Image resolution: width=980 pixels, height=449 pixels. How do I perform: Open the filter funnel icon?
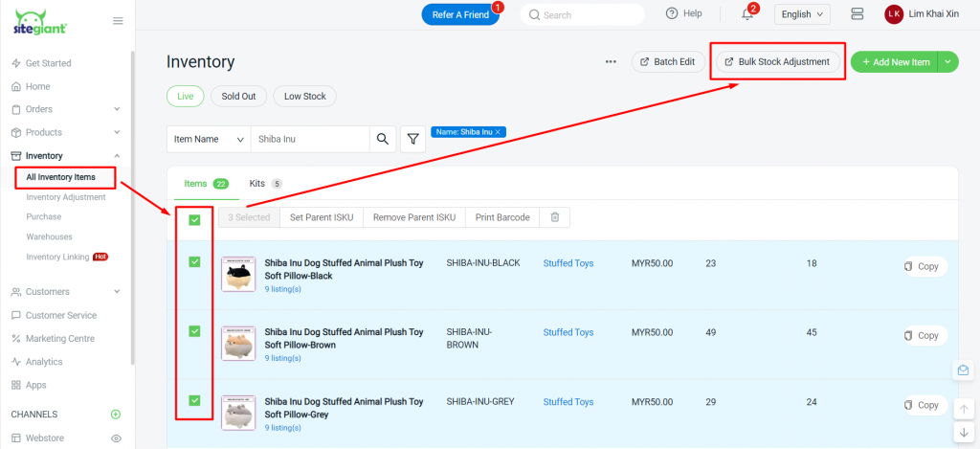[x=412, y=139]
